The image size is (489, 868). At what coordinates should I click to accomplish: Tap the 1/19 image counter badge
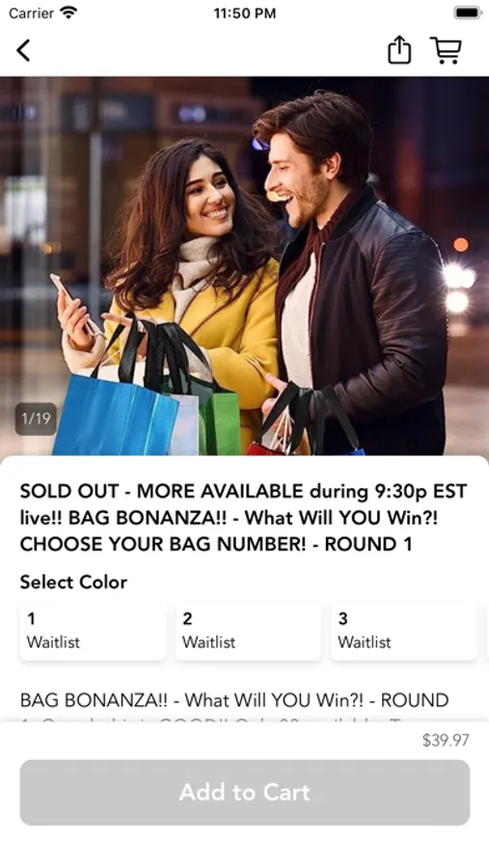click(x=36, y=419)
